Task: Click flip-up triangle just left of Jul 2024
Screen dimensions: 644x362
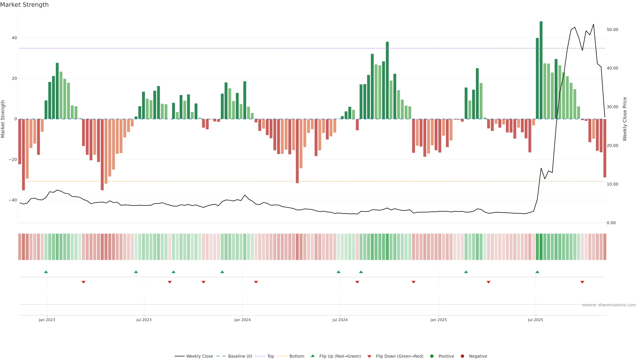Action: [338, 272]
